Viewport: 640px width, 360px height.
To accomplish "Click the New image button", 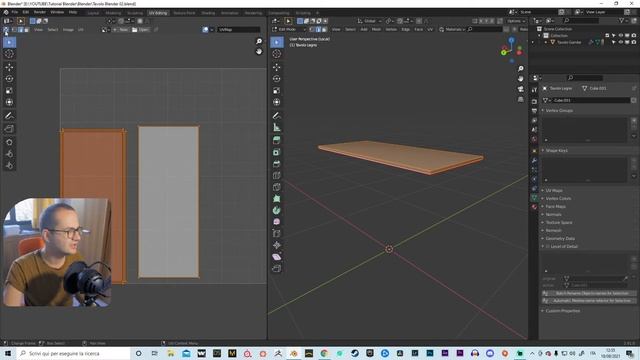I will coord(121,30).
